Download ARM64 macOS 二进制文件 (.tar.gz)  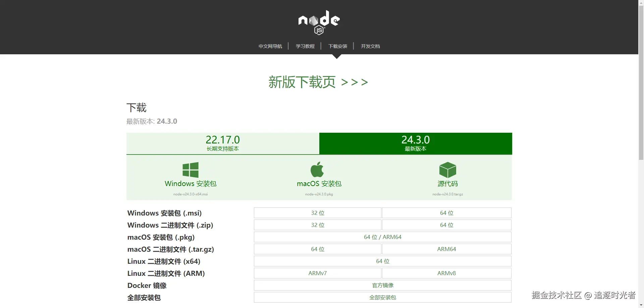[447, 249]
